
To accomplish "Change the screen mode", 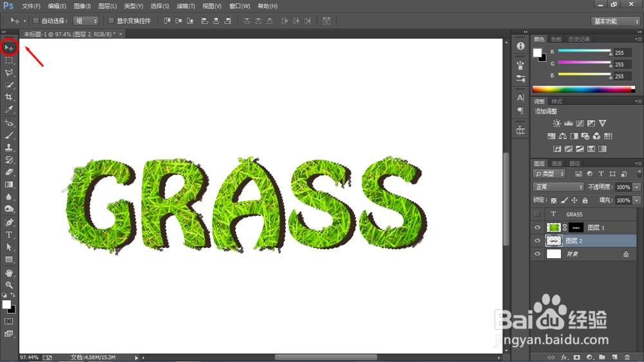I will tap(8, 334).
